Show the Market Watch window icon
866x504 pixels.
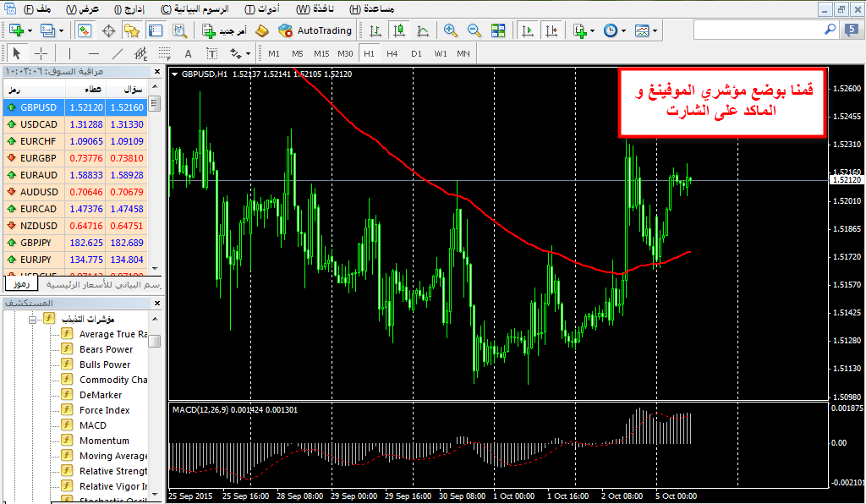pos(84,31)
